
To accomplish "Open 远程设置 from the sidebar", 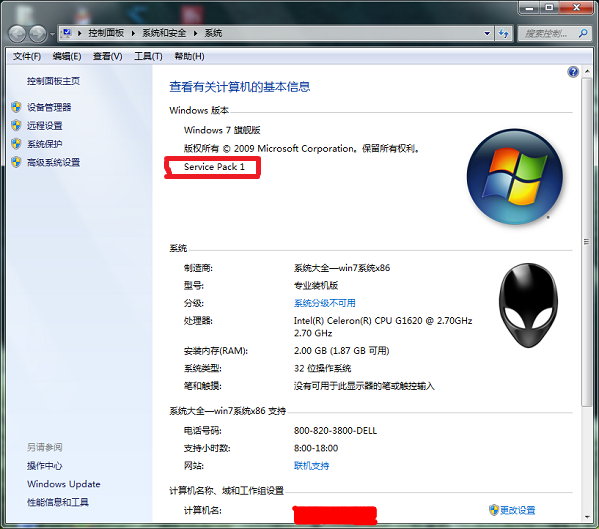I will click(x=44, y=126).
